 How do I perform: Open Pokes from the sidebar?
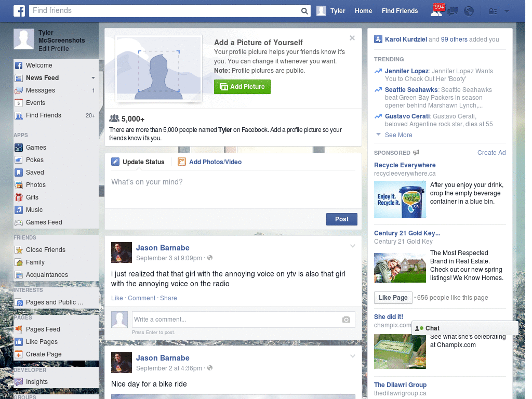tap(36, 159)
